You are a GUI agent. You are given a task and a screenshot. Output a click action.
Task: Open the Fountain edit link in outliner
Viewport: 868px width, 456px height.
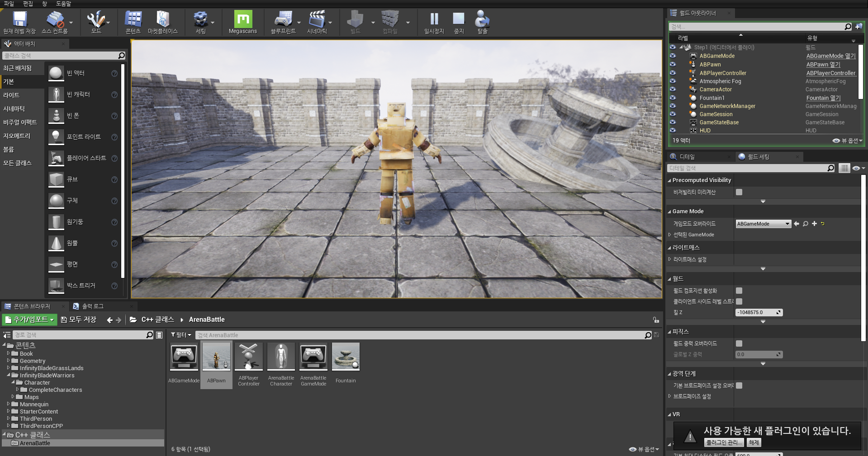click(823, 98)
